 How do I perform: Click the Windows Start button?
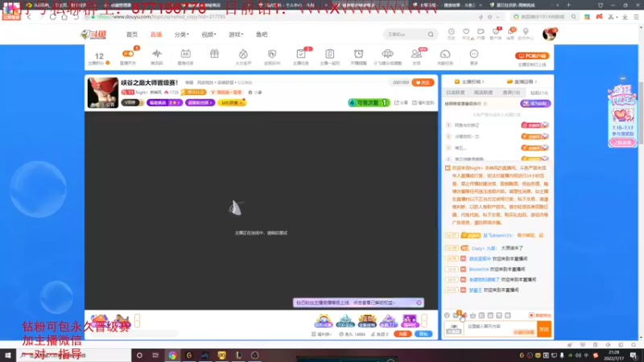coord(8,356)
